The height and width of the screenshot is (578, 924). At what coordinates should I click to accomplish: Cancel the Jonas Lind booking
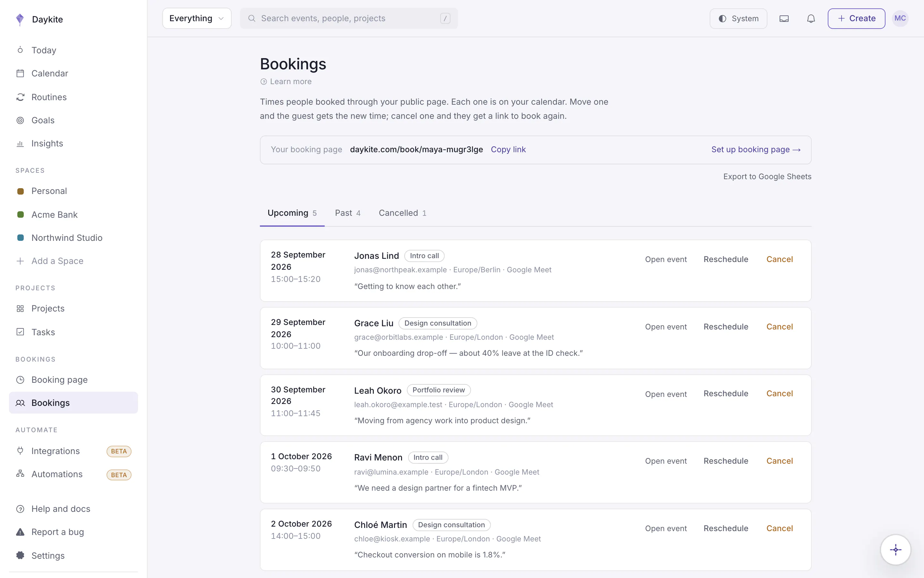779,259
